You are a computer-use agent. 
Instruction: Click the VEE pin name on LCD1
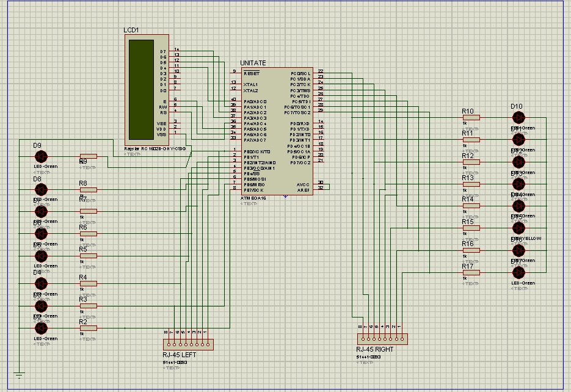click(x=161, y=124)
